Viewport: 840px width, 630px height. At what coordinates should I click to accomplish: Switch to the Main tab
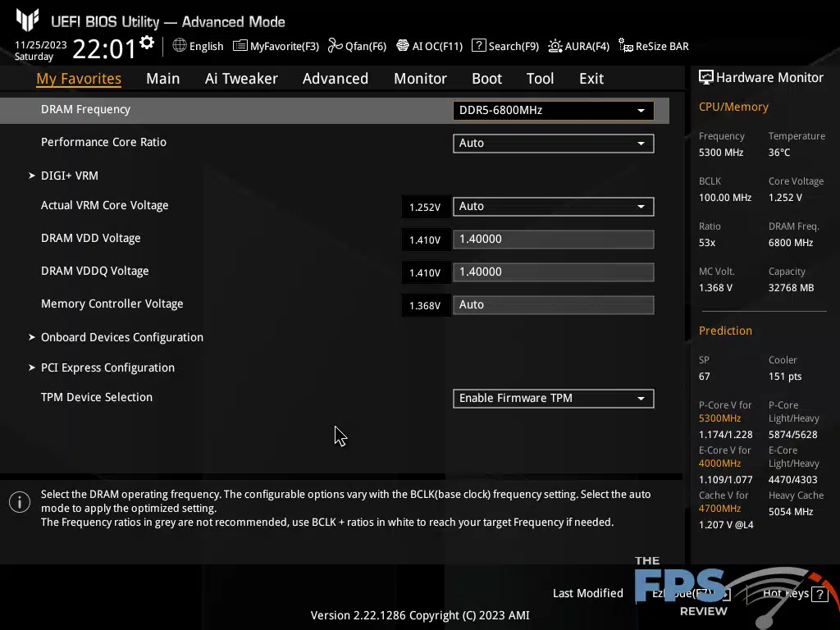pos(163,79)
